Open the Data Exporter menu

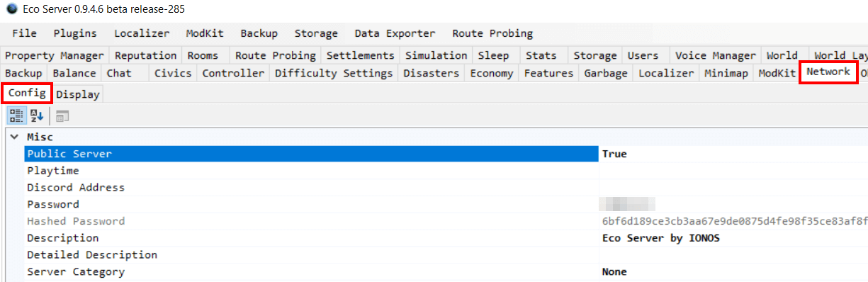(395, 33)
